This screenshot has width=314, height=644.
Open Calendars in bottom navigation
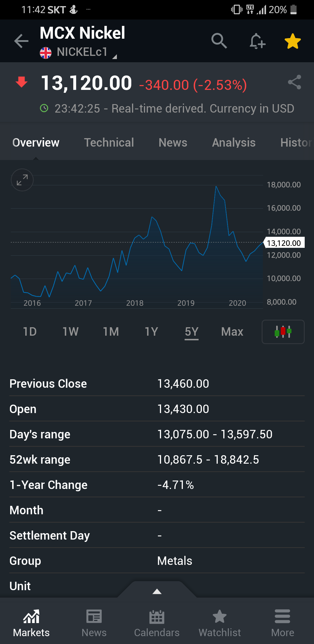pyautogui.click(x=157, y=624)
